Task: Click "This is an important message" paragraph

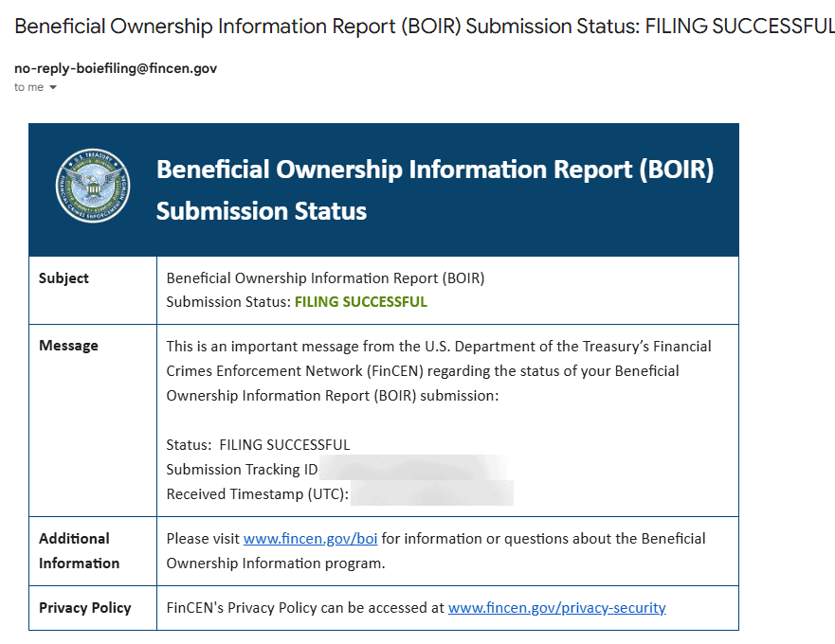Action: (438, 370)
